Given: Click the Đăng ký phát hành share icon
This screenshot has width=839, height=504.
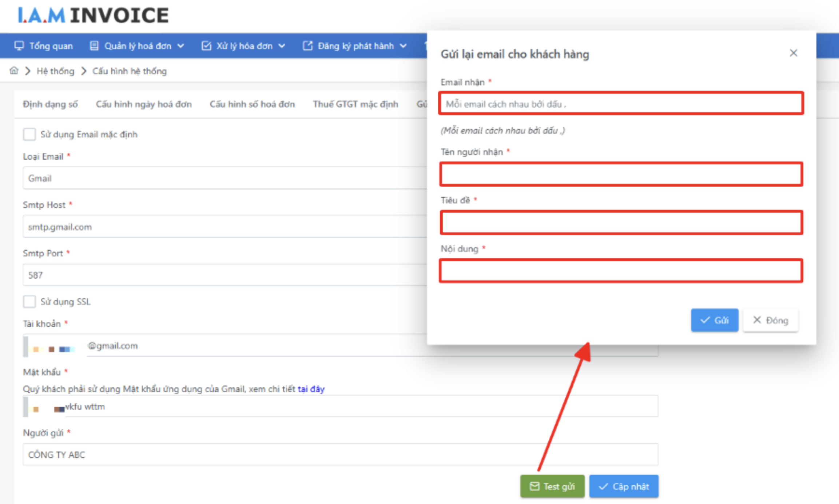Looking at the screenshot, I should coord(307,45).
